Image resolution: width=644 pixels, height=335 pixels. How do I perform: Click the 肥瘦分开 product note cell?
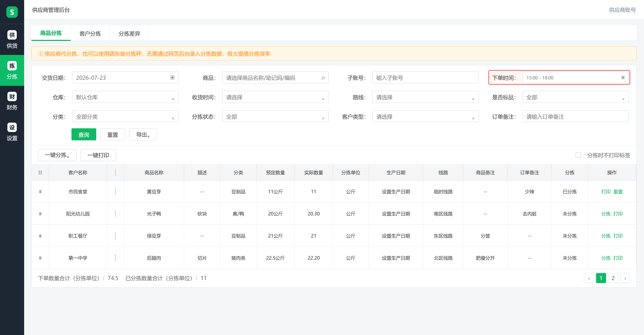(485, 258)
